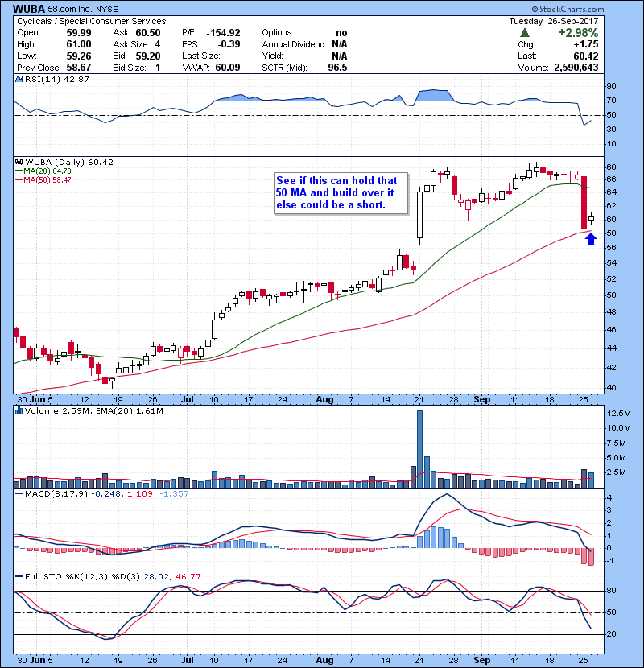
Task: Click the stochastic %K value 28.02
Action: 156,576
